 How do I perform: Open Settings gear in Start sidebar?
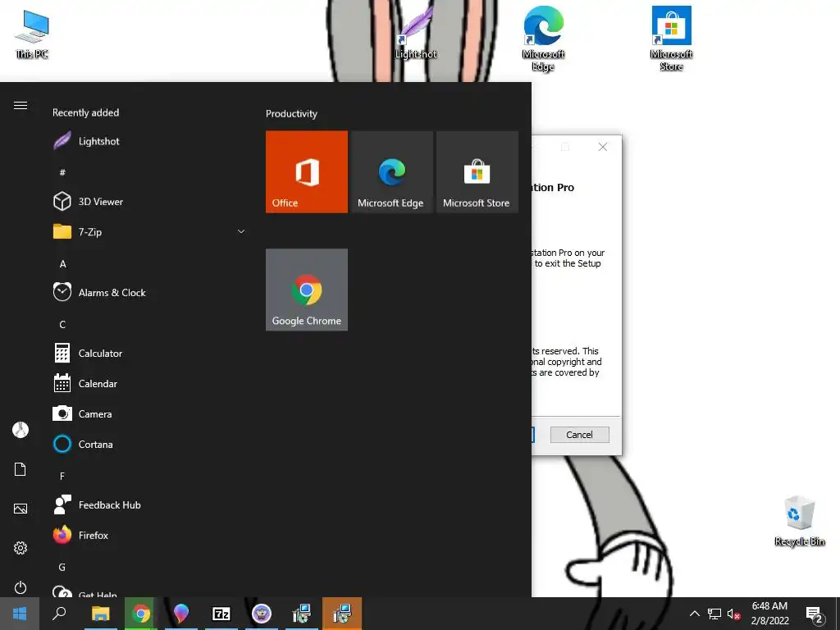click(21, 548)
